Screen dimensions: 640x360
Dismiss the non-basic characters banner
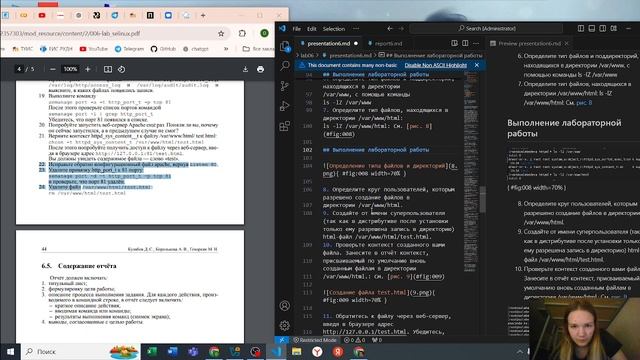coord(477,65)
